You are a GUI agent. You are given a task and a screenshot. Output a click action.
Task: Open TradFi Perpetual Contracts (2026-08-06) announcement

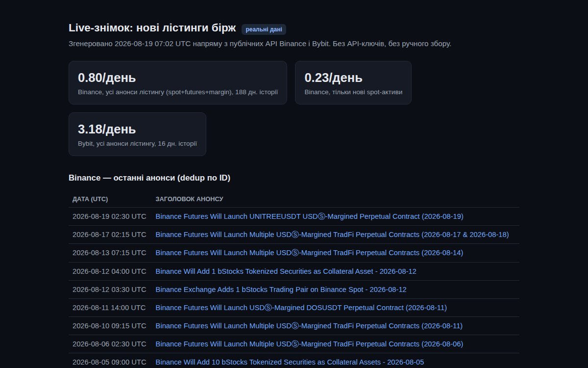[309, 344]
